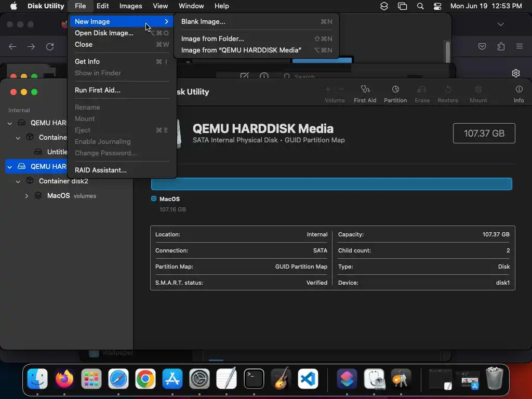This screenshot has width=532, height=399.
Task: Click the browser back arrow
Action: pyautogui.click(x=12, y=46)
